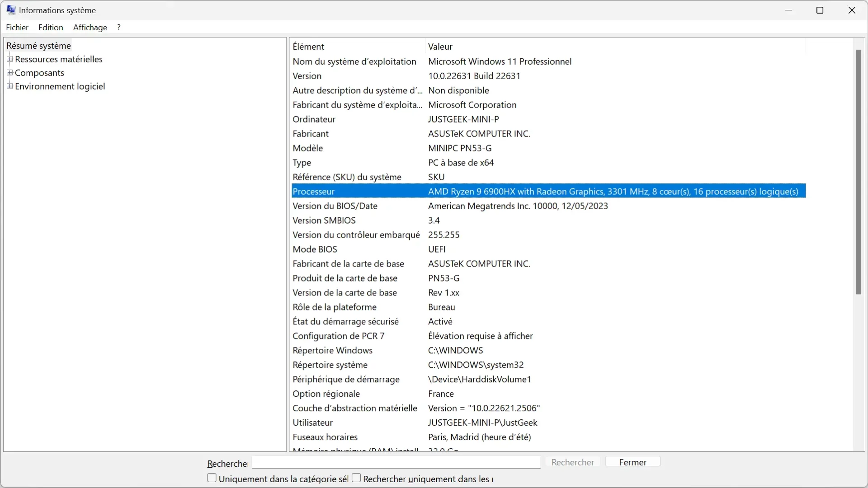Viewport: 868px width, 488px height.
Task: Open the Fichier menu
Action: coord(17,28)
